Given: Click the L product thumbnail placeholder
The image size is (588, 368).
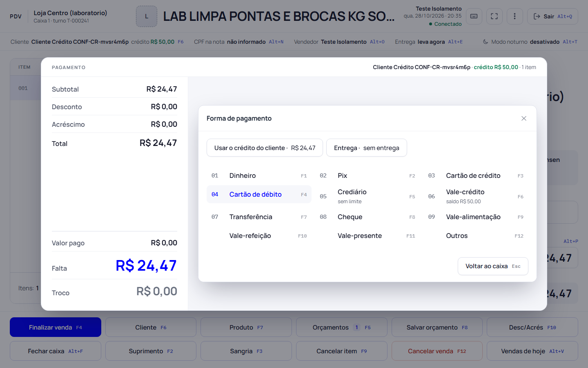Looking at the screenshot, I should (x=147, y=16).
